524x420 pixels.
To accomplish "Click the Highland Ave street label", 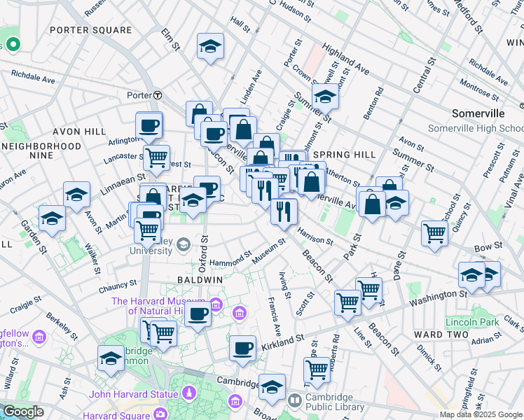I will (345, 59).
